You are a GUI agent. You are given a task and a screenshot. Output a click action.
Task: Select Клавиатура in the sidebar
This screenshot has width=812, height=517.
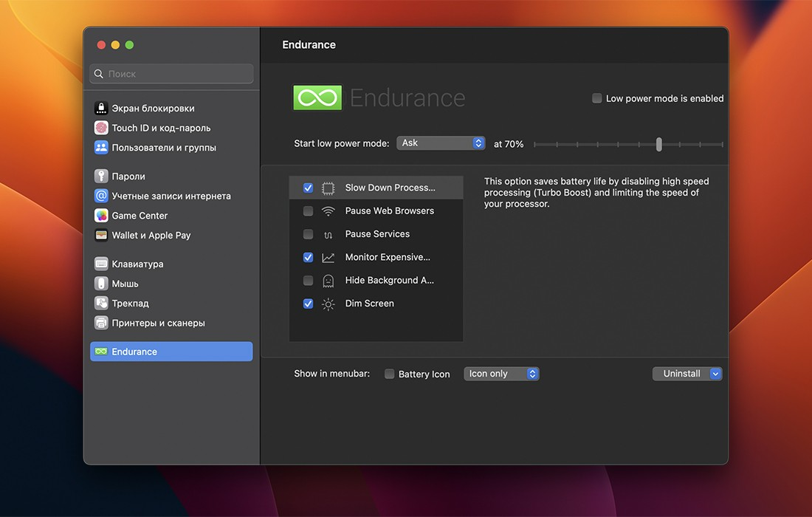pyautogui.click(x=137, y=264)
